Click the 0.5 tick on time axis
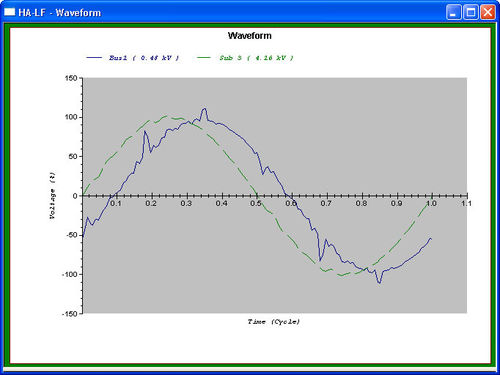 pos(256,203)
